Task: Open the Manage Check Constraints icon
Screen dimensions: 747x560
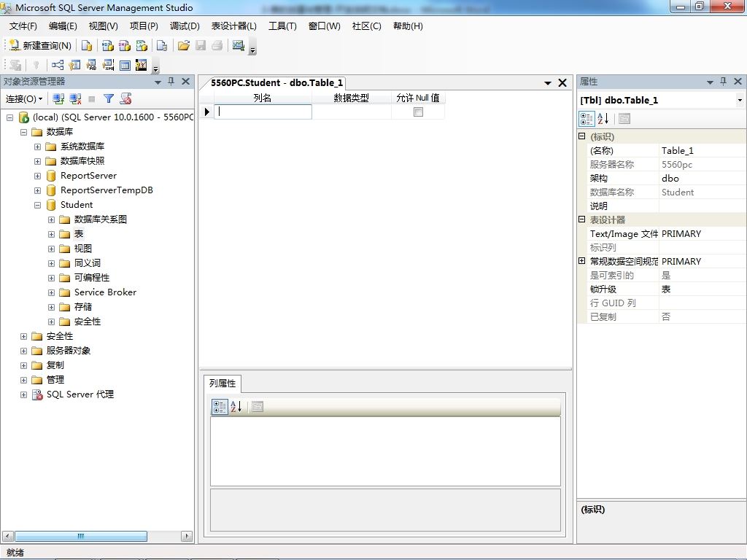Action: pos(125,65)
